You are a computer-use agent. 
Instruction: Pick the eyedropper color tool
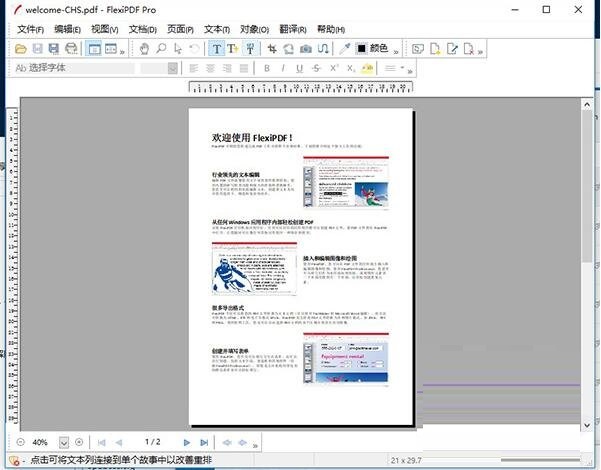click(345, 48)
